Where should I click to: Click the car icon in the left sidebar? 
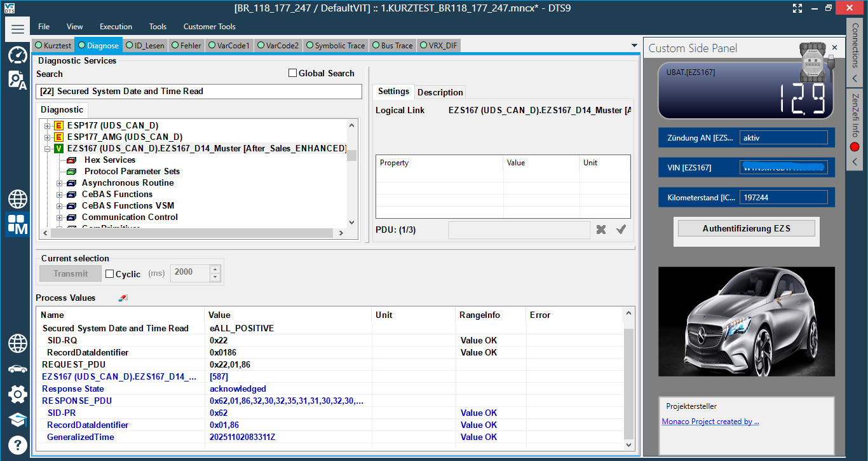coord(17,369)
